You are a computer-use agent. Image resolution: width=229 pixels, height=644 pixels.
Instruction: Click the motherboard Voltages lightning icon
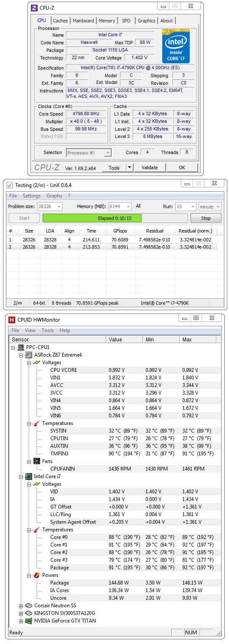pyautogui.click(x=36, y=363)
